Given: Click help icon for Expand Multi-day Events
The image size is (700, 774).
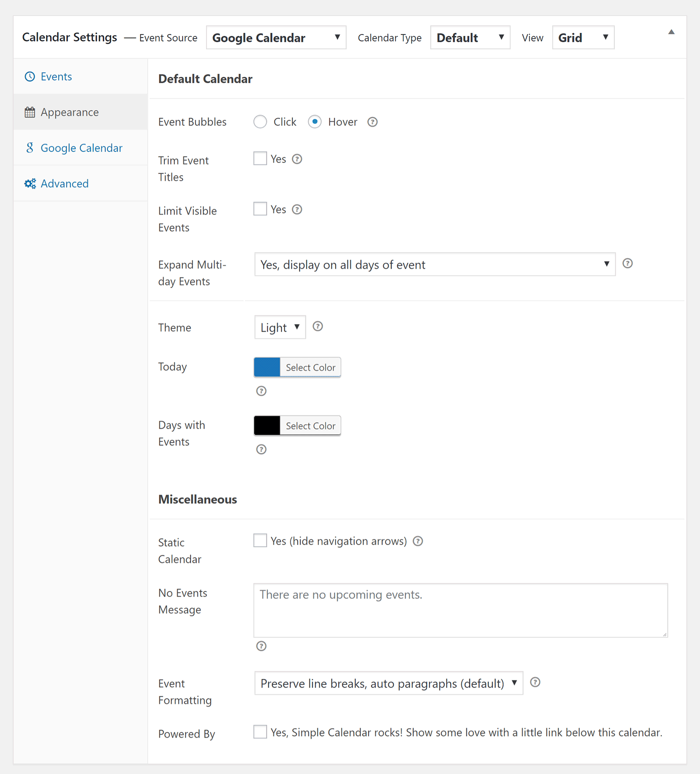Looking at the screenshot, I should [x=627, y=264].
